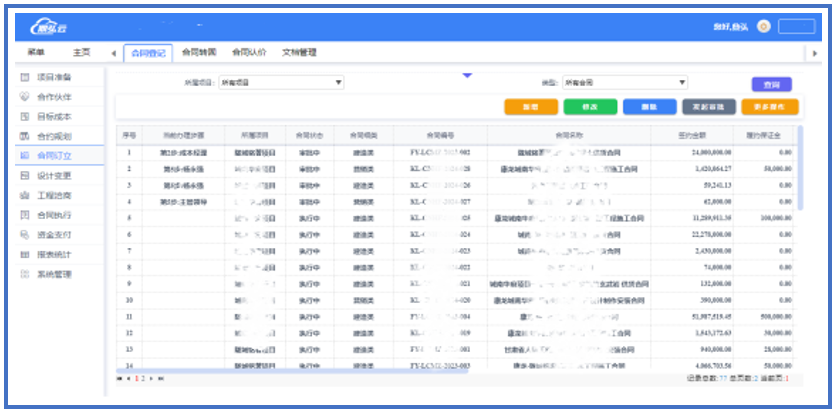Click the user settings gear icon in header
This screenshot has height=414, width=837.
click(763, 27)
